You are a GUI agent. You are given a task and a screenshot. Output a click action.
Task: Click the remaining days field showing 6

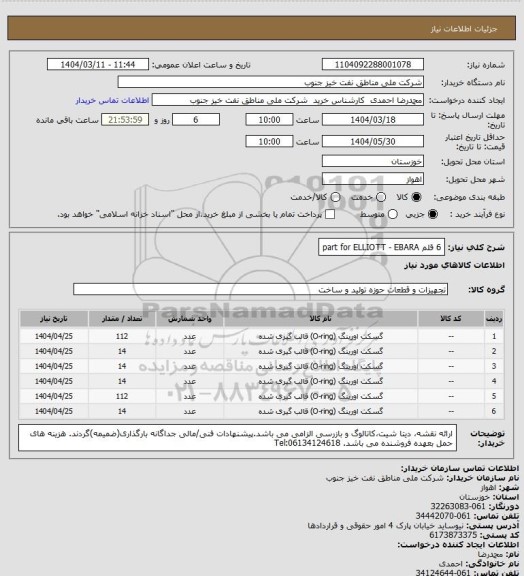(x=196, y=120)
